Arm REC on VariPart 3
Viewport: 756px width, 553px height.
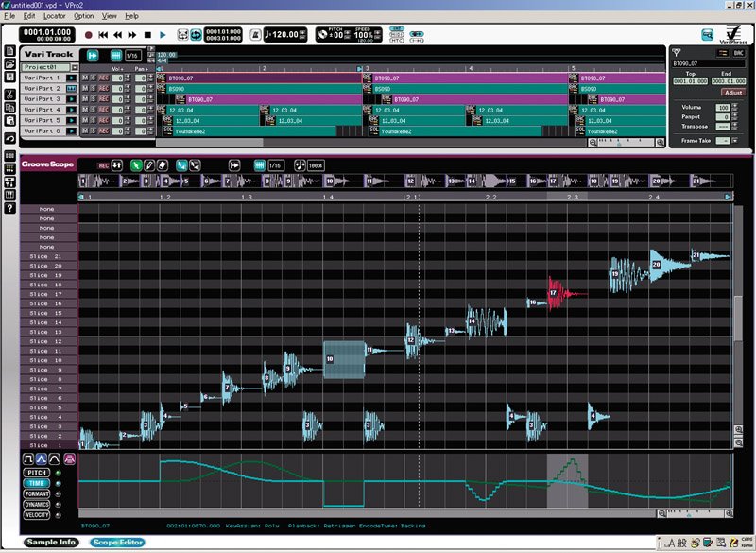[x=103, y=99]
